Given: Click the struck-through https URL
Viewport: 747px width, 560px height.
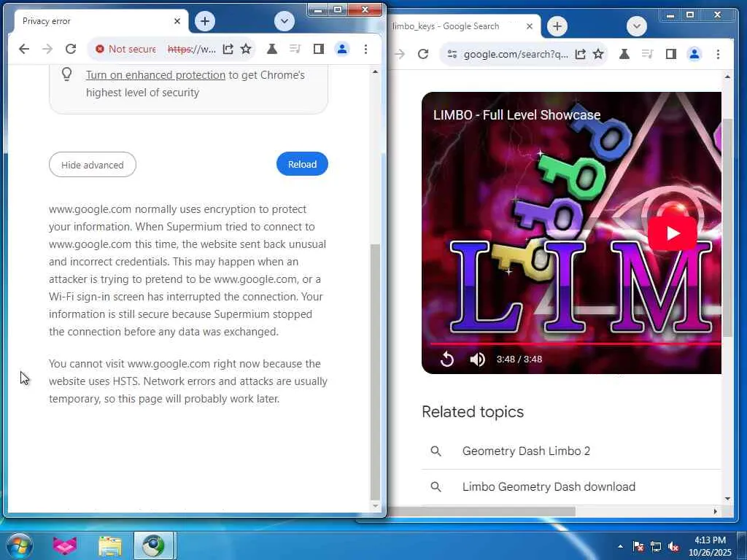Looking at the screenshot, I should click(192, 49).
